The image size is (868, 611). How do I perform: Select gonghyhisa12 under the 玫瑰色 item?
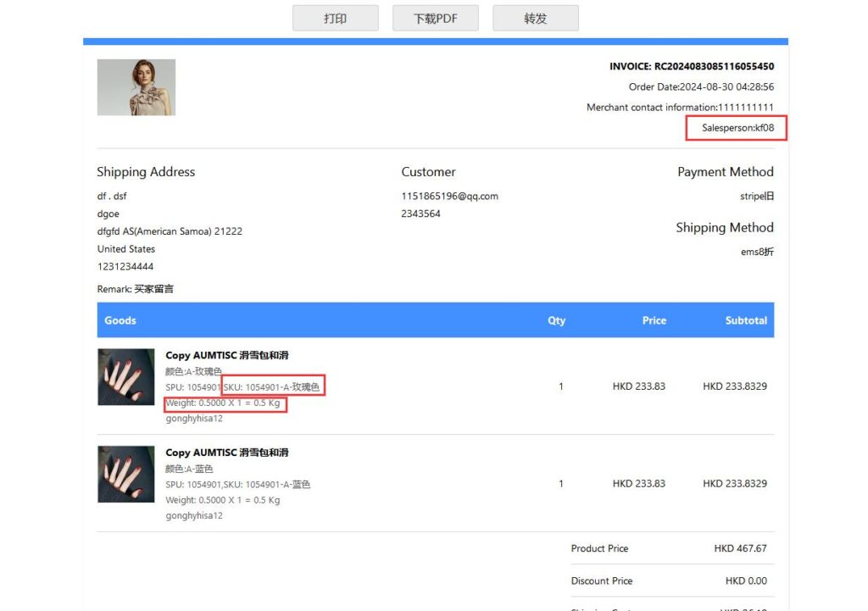tap(194, 419)
